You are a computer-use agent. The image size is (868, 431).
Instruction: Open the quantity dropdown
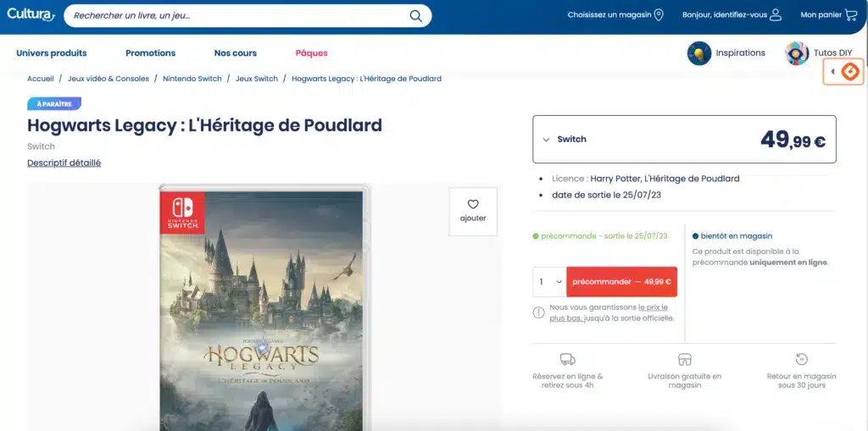548,282
